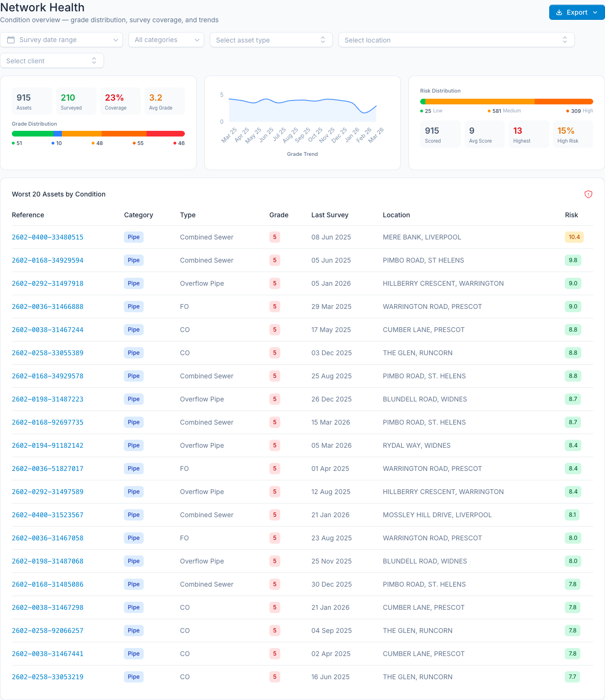Open asset 2602-0168-34929578
605x700 pixels.
pos(48,376)
